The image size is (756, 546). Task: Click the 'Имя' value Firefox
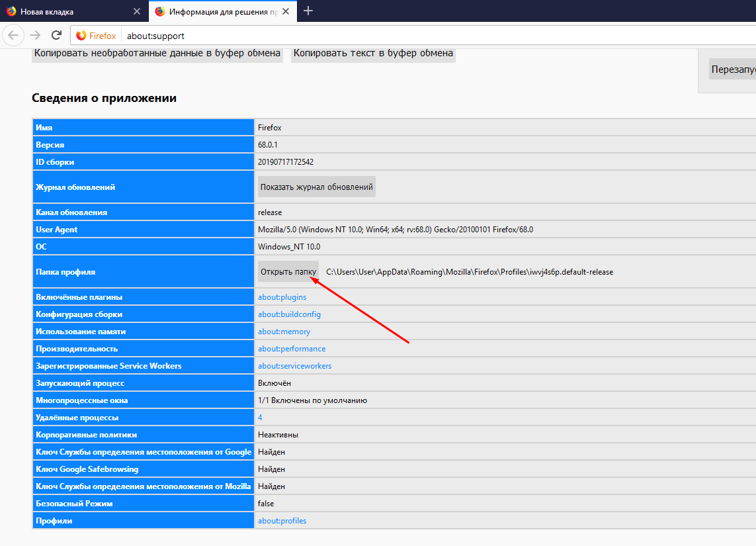pos(269,128)
